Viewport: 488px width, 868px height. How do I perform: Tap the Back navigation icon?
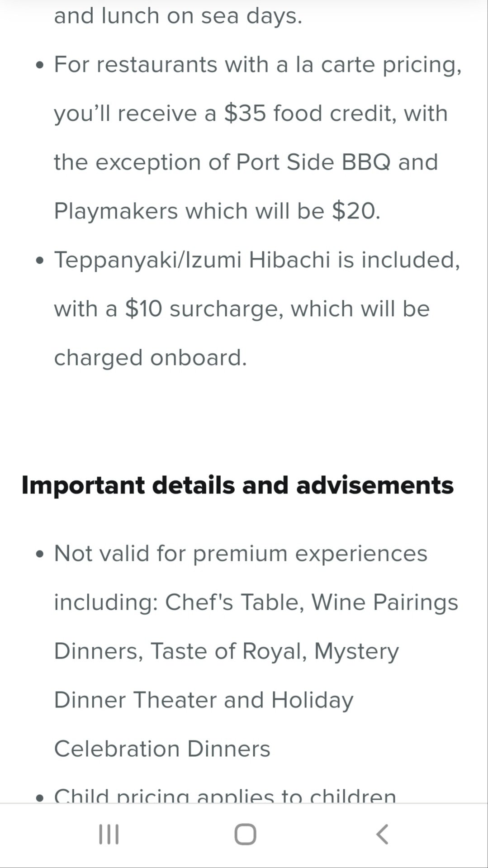382,835
